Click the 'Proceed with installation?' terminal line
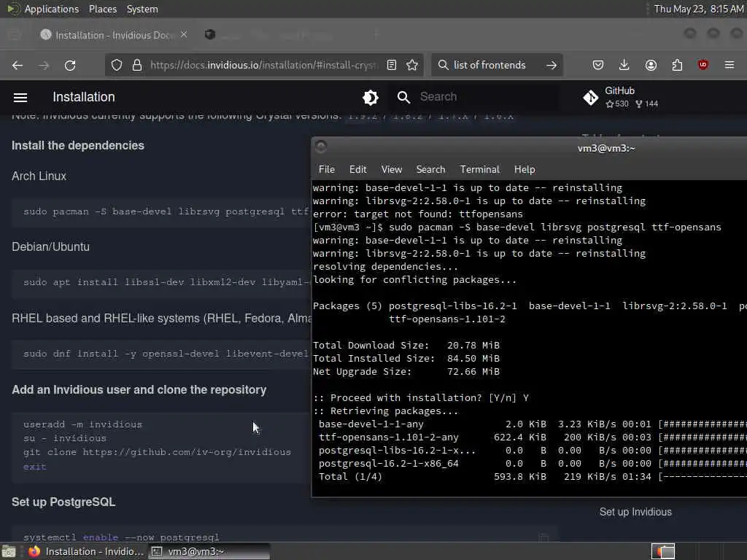 coord(421,397)
